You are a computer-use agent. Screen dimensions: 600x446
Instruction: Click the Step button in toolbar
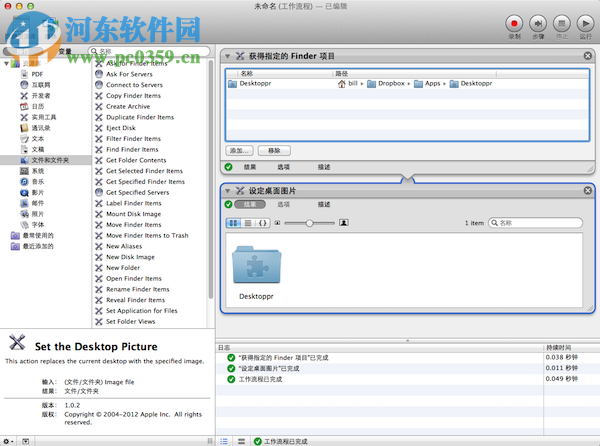(x=538, y=24)
